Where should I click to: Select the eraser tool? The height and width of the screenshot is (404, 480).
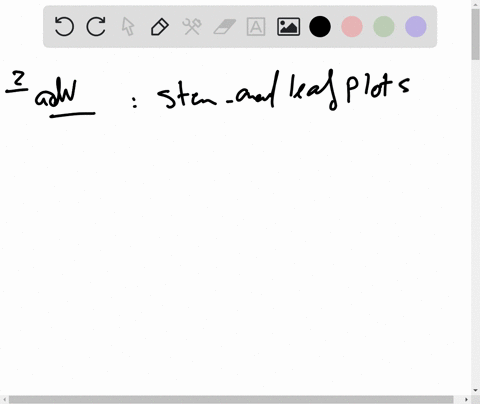pyautogui.click(x=224, y=27)
